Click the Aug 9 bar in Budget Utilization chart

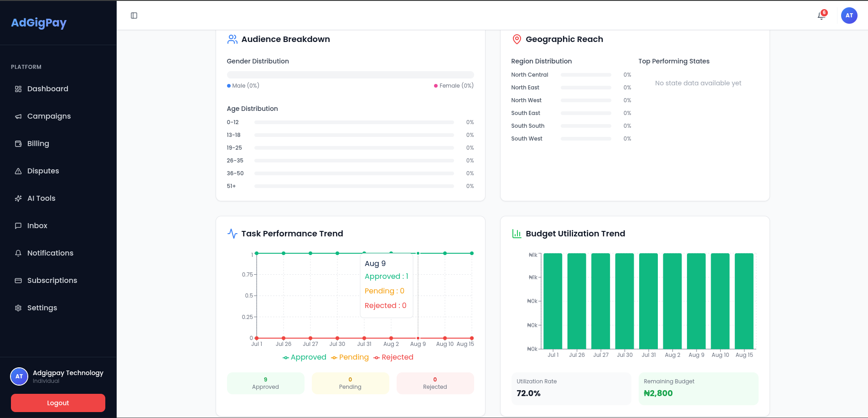point(696,301)
